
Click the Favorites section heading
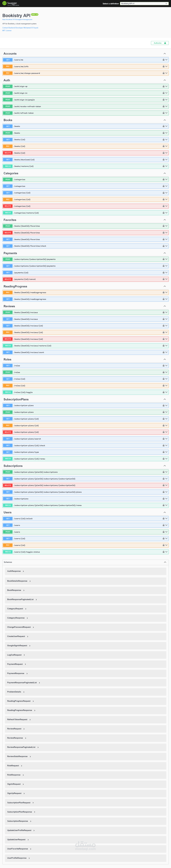(10, 220)
